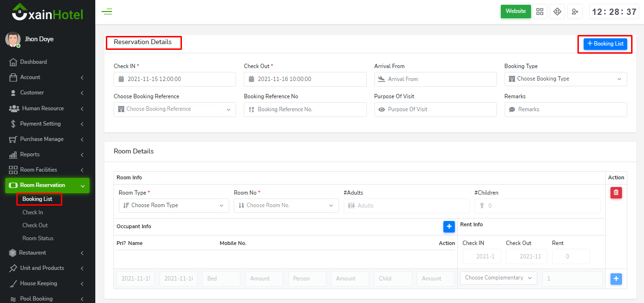Click the green Website button
This screenshot has width=644, height=303.
(x=516, y=12)
